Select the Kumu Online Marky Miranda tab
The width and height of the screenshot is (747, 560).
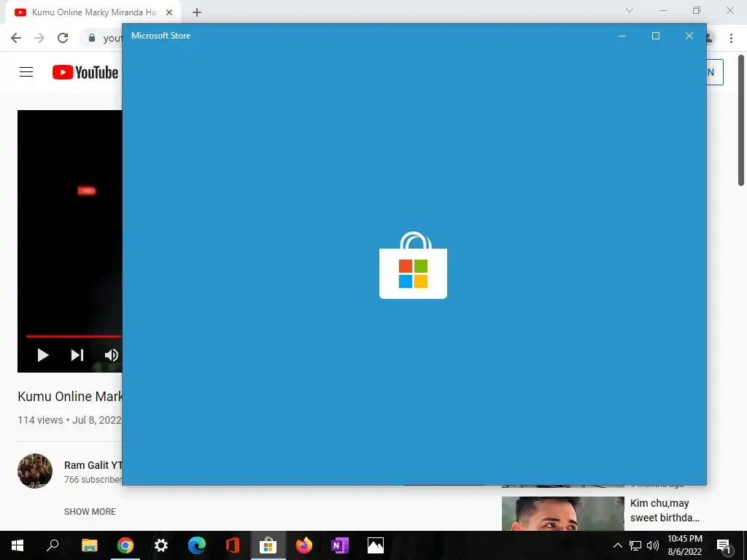click(94, 12)
